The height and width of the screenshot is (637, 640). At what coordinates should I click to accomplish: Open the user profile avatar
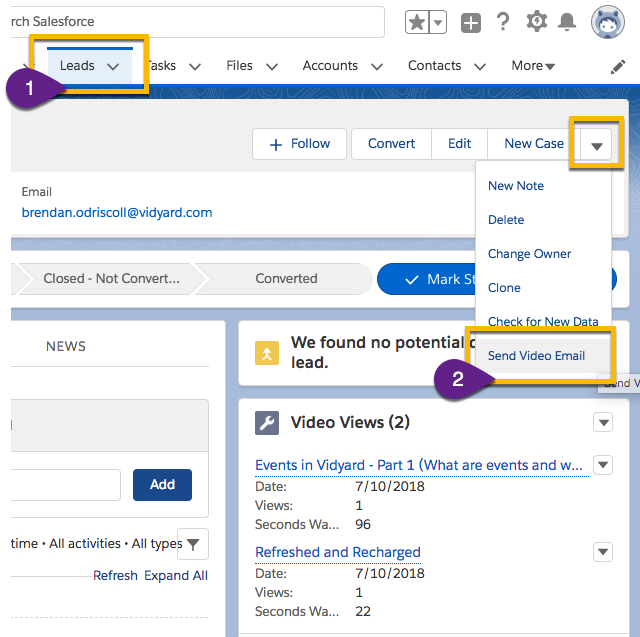[x=608, y=22]
